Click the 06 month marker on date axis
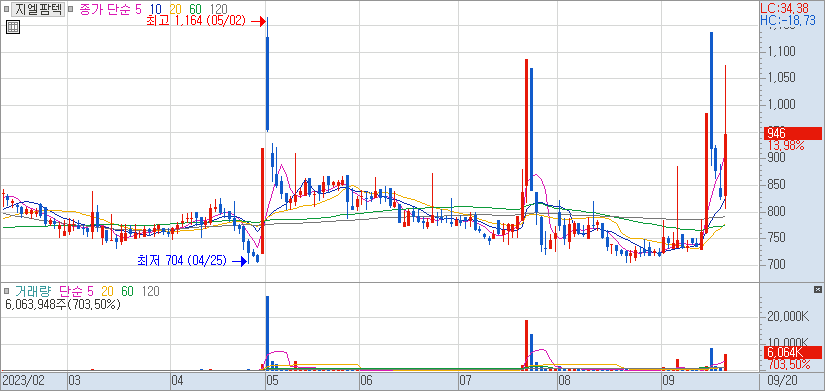This screenshot has height=391, width=825. [x=366, y=380]
